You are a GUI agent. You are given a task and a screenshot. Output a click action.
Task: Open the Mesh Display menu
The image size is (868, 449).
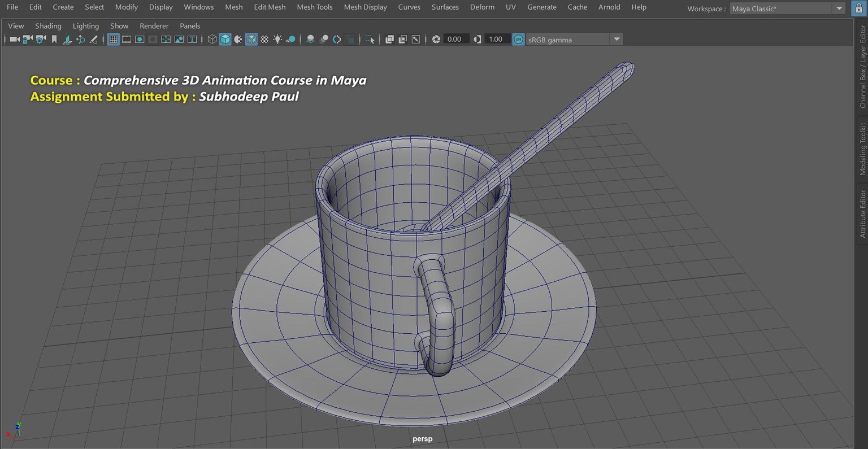click(366, 7)
